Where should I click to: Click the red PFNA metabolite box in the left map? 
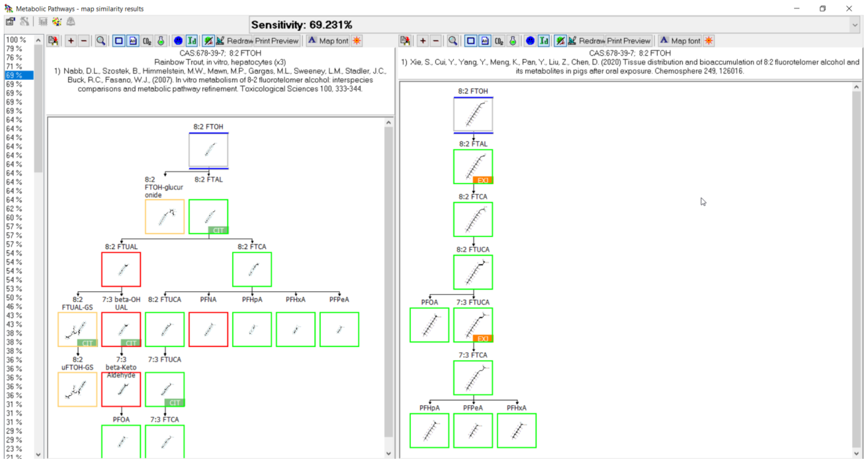point(208,329)
